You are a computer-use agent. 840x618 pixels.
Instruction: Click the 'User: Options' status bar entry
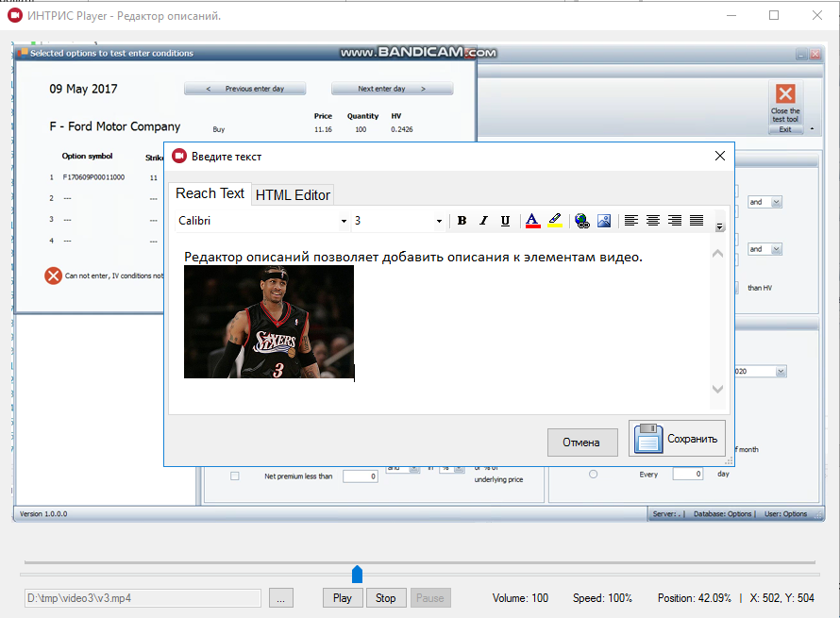click(x=785, y=513)
